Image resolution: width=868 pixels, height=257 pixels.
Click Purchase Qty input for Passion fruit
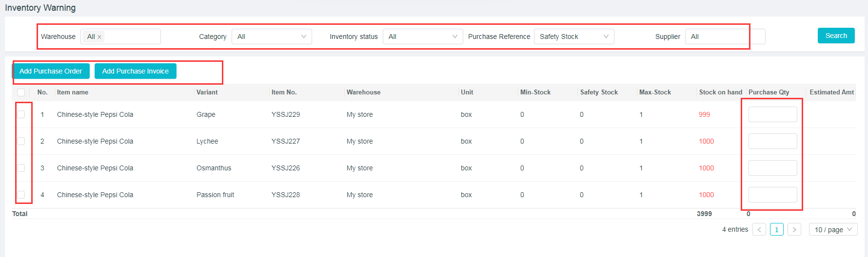(772, 195)
